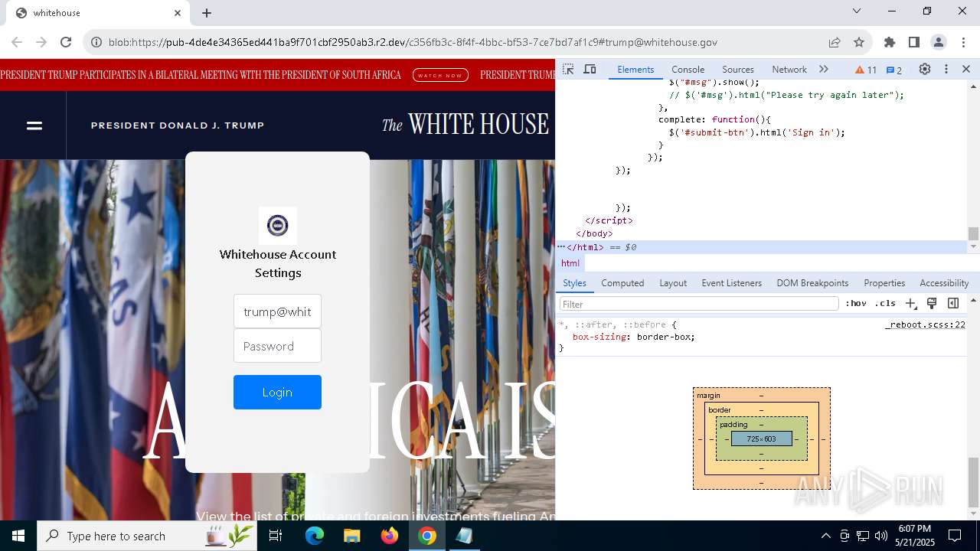This screenshot has width=980, height=551.
Task: Close the DevTools panel
Action: [966, 69]
